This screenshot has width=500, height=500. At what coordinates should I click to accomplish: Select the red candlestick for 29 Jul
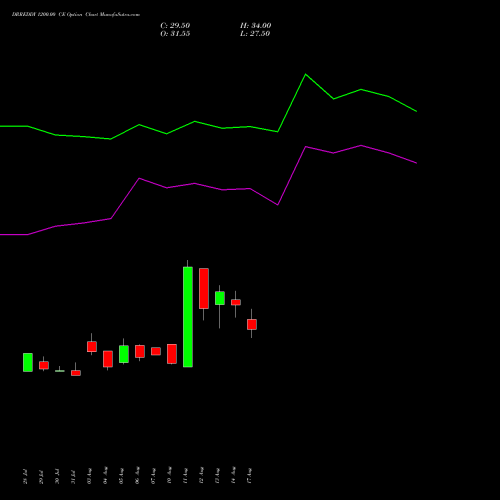click(x=44, y=365)
